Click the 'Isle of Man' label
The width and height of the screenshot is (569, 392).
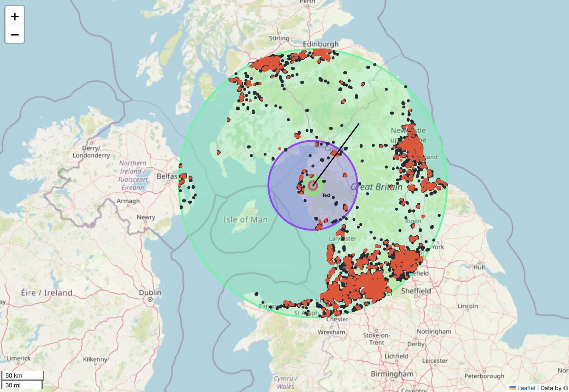point(245,219)
